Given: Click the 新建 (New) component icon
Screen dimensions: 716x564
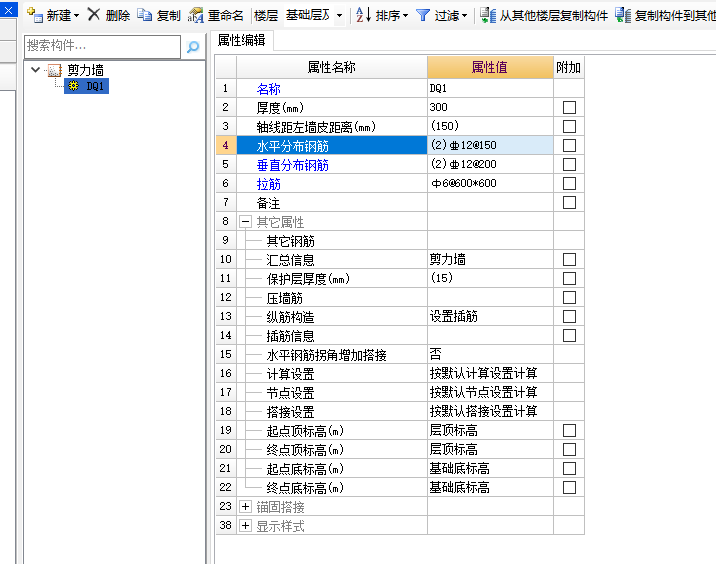Looking at the screenshot, I should click(x=35, y=15).
